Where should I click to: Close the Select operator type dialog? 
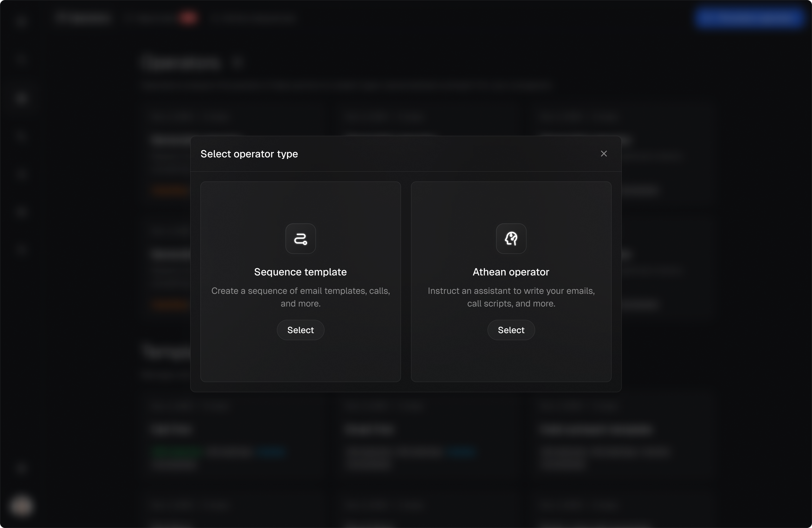point(604,154)
